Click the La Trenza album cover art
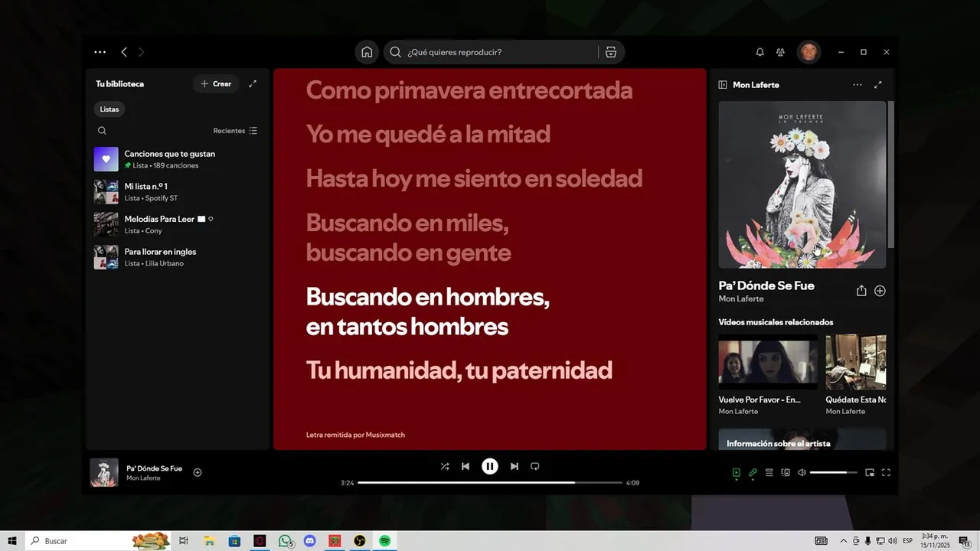 (802, 184)
